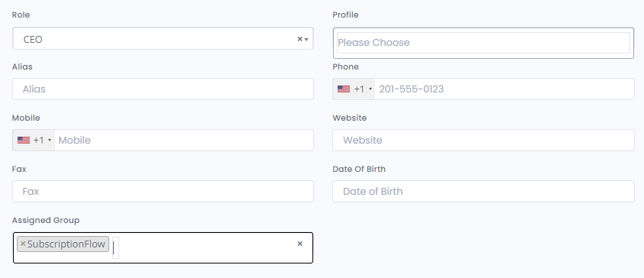Expand the Mobile country code dropdown arrow
This screenshot has width=644, height=278.
pyautogui.click(x=50, y=140)
